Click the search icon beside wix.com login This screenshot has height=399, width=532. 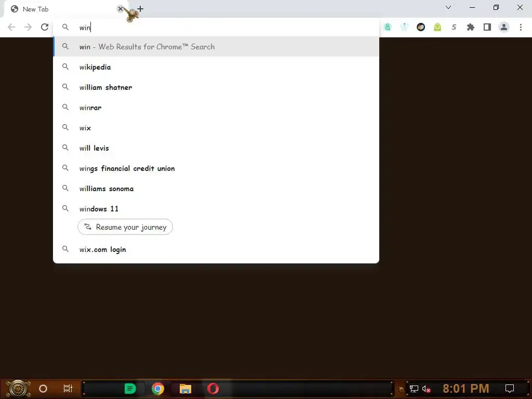click(x=65, y=249)
